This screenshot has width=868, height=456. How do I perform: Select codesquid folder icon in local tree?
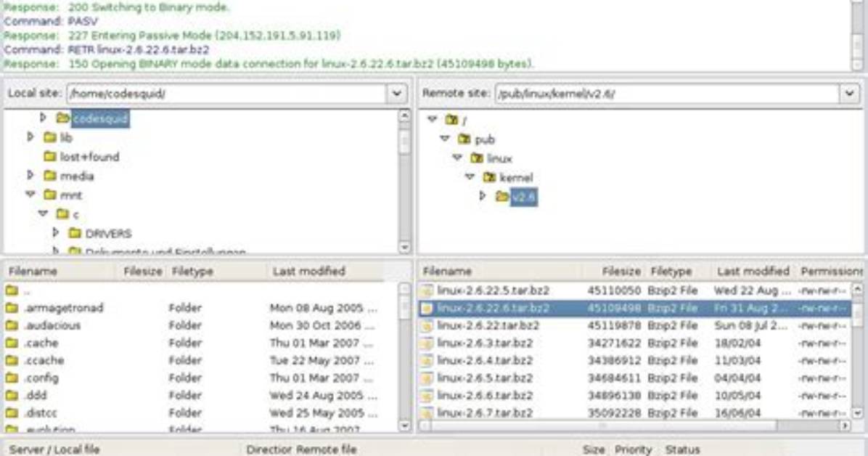pyautogui.click(x=62, y=118)
